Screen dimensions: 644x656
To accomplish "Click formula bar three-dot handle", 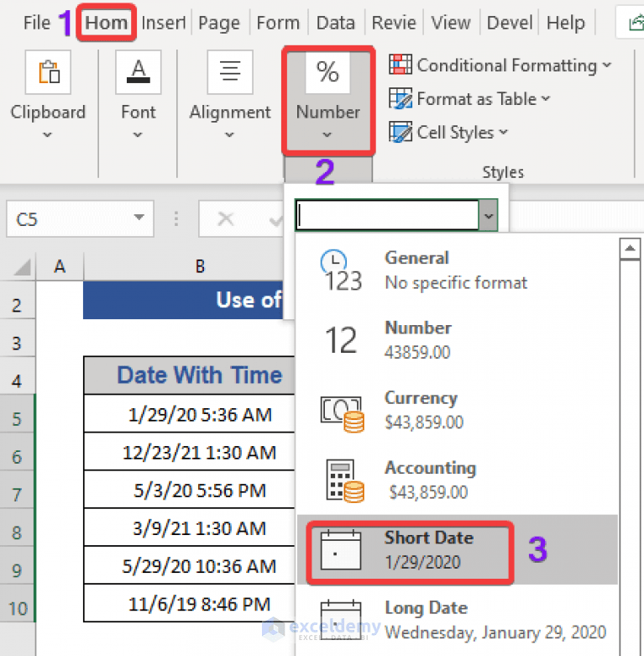I will pos(176,218).
